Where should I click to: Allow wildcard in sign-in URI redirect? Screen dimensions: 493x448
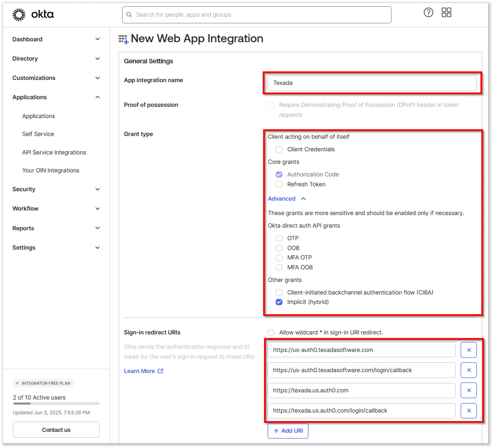(x=271, y=333)
